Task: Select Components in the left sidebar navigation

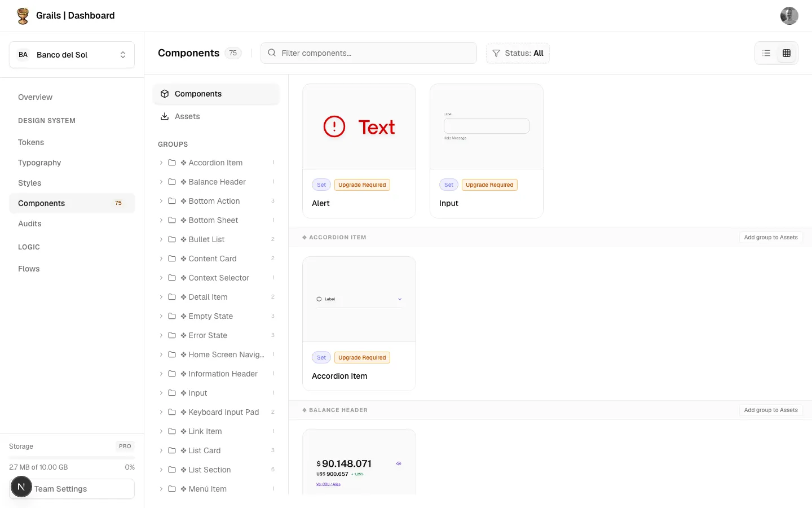Action: coord(72,203)
